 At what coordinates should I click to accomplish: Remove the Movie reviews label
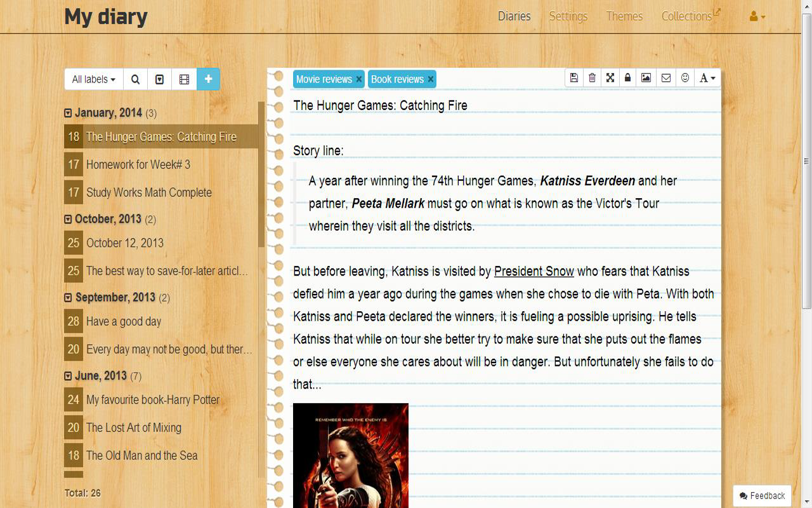pyautogui.click(x=359, y=79)
